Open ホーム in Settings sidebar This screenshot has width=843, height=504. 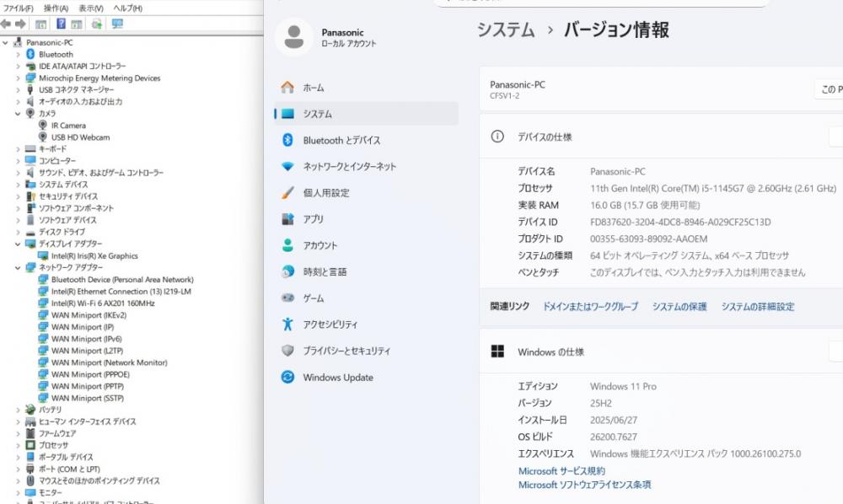pyautogui.click(x=366, y=88)
